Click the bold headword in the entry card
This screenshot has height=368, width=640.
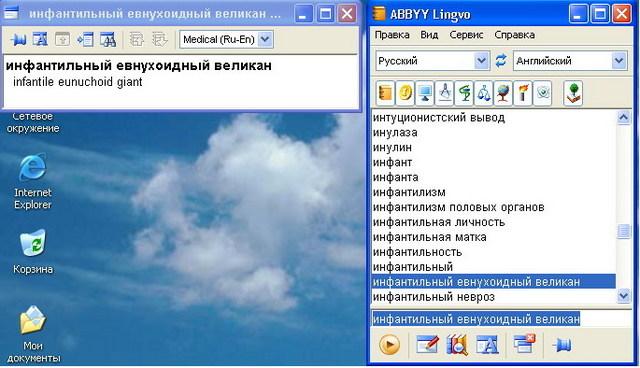coord(138,65)
